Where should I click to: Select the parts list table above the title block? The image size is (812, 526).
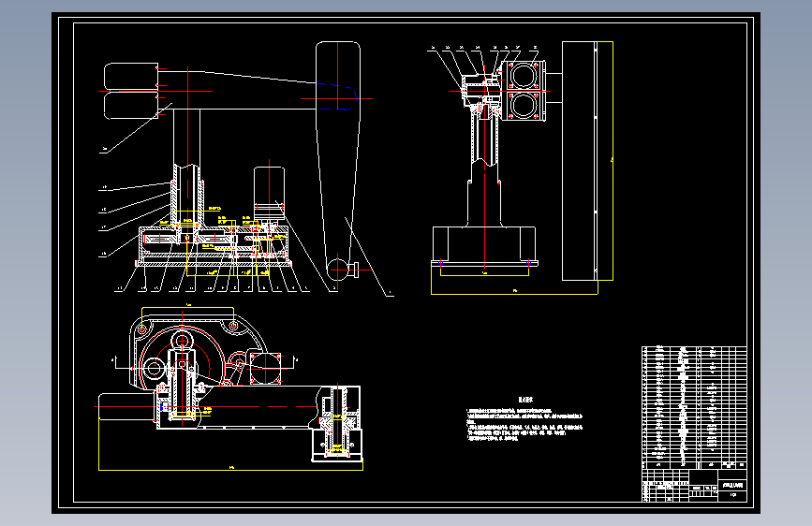[x=694, y=407]
